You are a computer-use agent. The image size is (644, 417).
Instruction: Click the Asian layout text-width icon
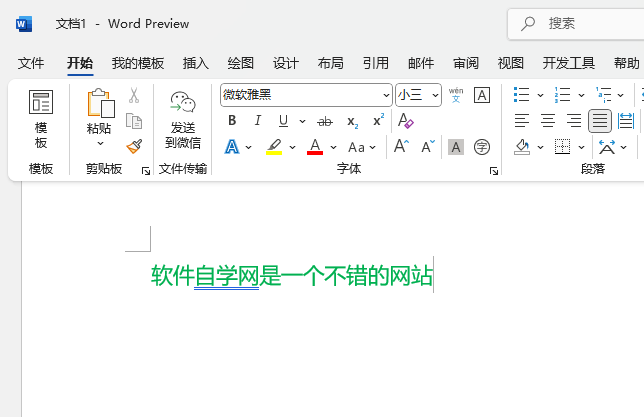point(607,147)
